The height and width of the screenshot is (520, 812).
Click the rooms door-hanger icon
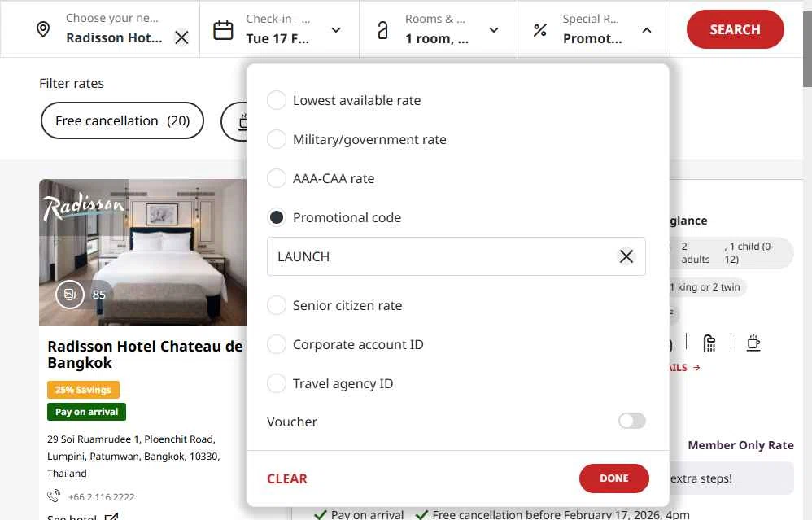pos(382,30)
